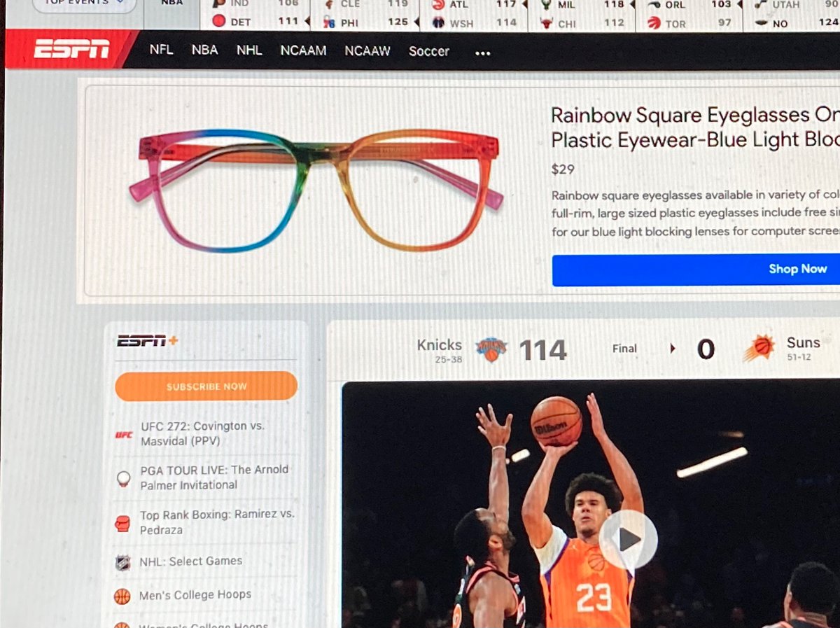Open PGA TOUR LIVE Arnold Palmer Invitational

[214, 477]
